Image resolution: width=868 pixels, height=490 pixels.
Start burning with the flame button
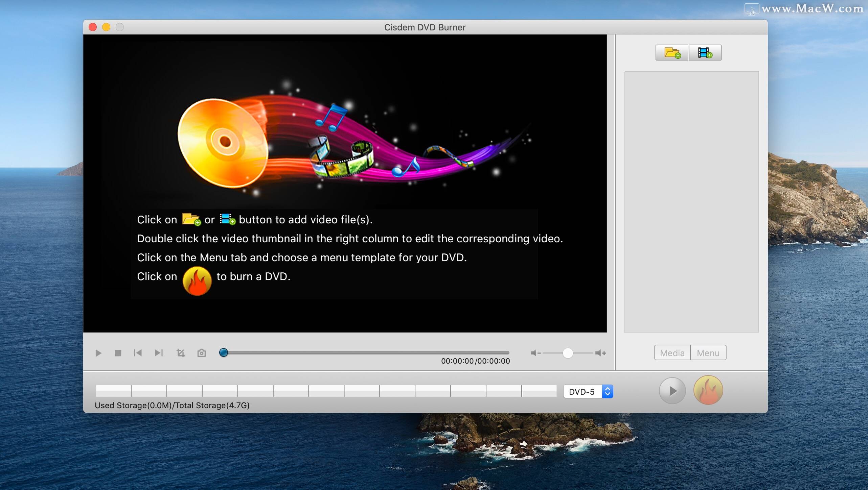click(709, 390)
